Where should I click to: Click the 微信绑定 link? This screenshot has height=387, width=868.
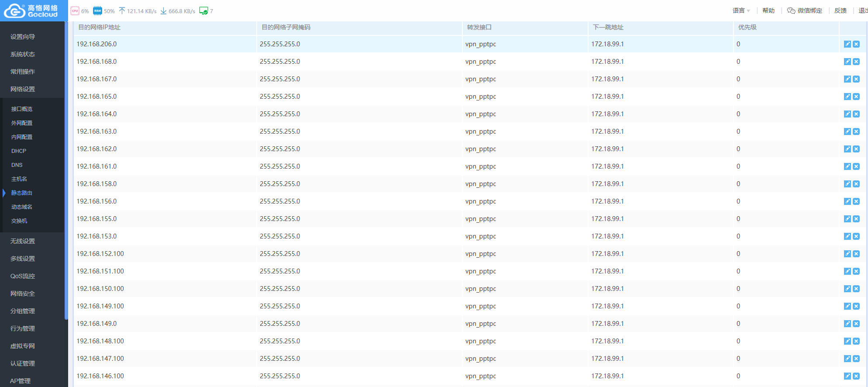[805, 10]
